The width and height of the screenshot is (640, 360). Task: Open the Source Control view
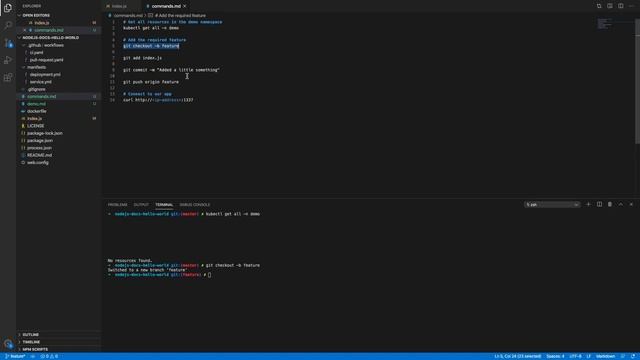pos(8,43)
